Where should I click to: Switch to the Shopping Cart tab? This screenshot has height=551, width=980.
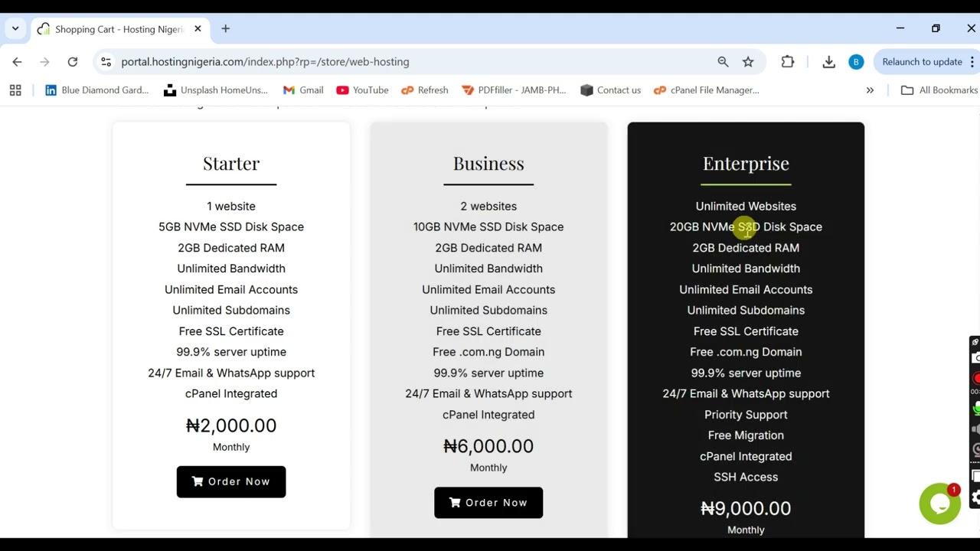click(119, 29)
